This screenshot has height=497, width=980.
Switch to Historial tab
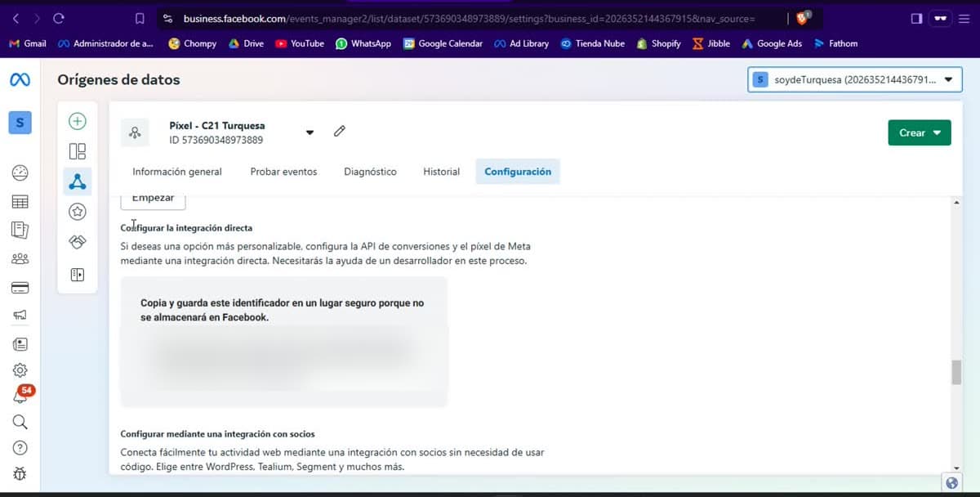click(441, 172)
